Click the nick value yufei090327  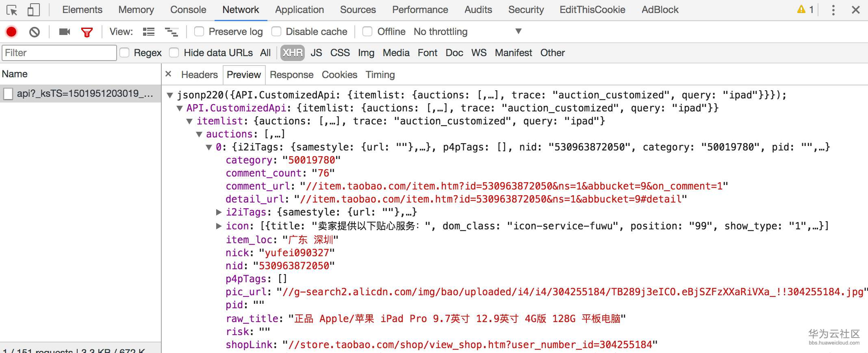297,253
